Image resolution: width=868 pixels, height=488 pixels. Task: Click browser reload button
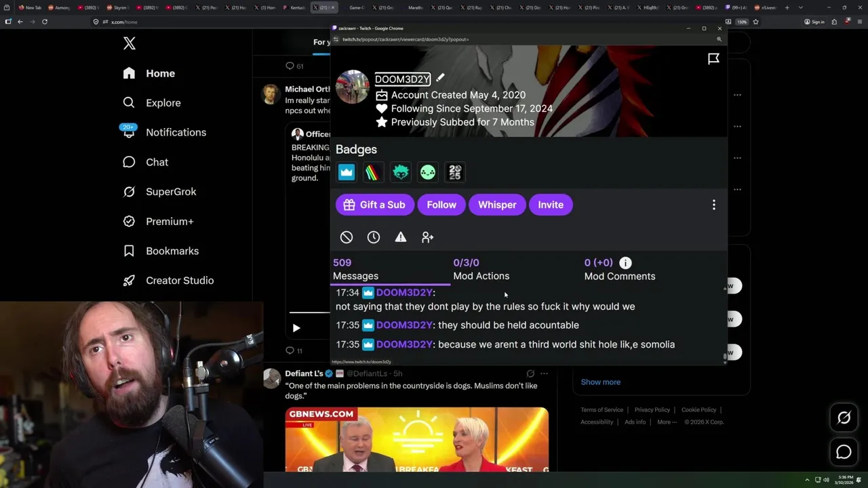click(x=45, y=22)
